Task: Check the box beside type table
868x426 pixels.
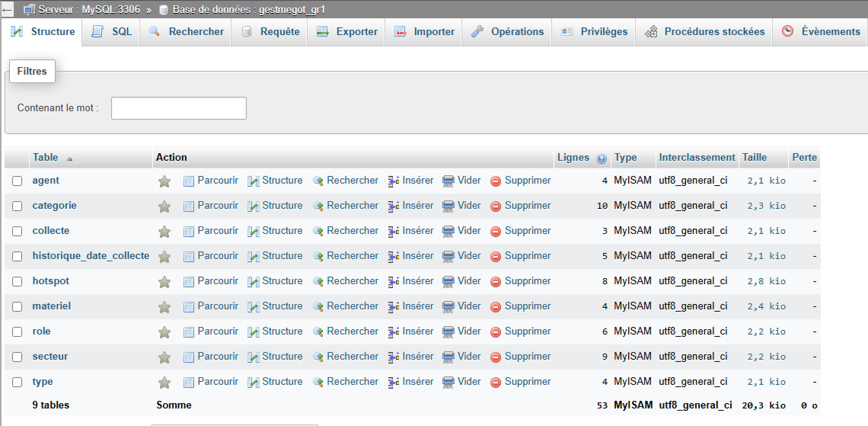Action: [17, 382]
